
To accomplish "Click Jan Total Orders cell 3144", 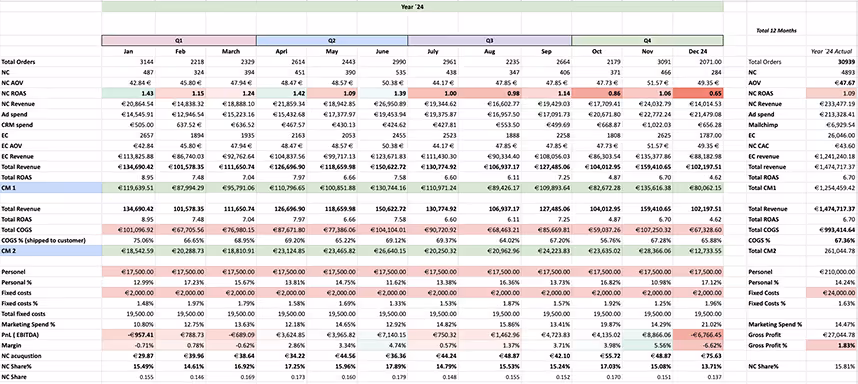I will click(146, 62).
